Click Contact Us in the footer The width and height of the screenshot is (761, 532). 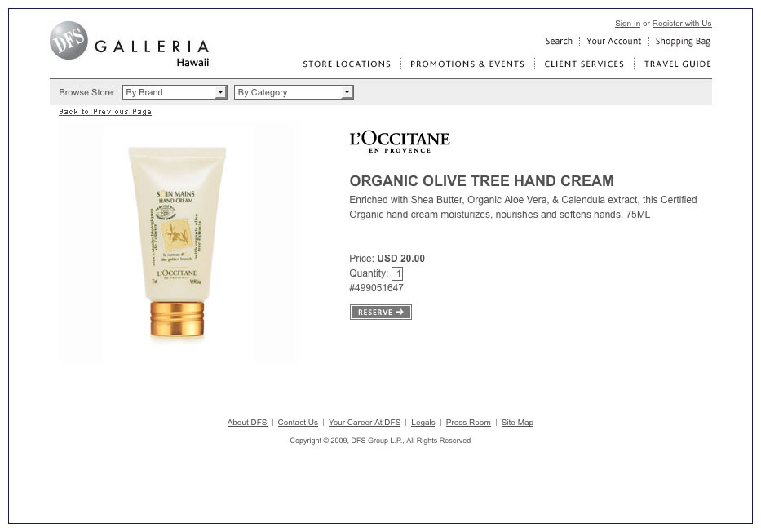298,423
